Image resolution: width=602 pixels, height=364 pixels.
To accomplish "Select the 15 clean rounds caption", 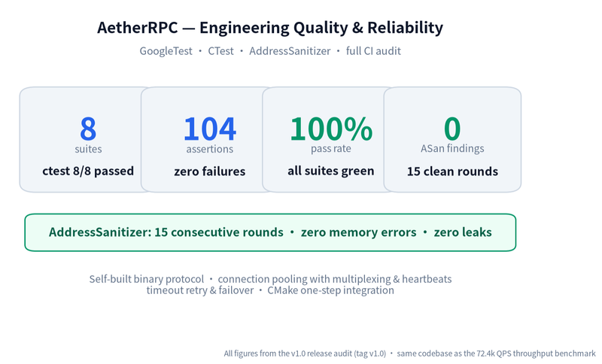I will [x=452, y=171].
